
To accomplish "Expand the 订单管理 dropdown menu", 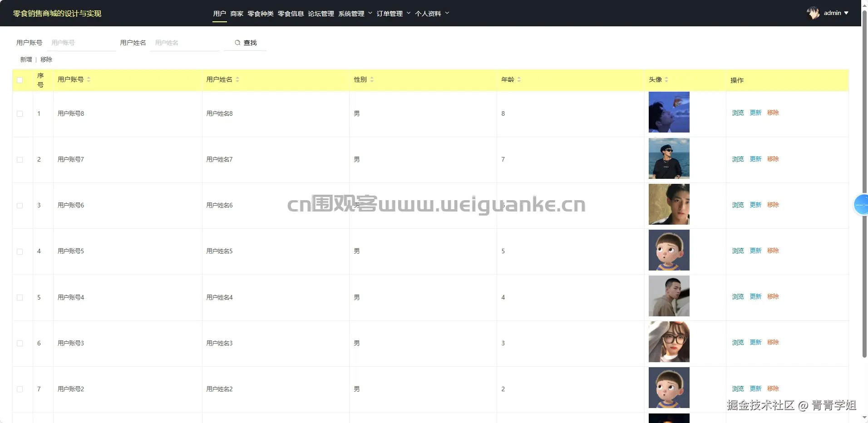I will (x=394, y=14).
